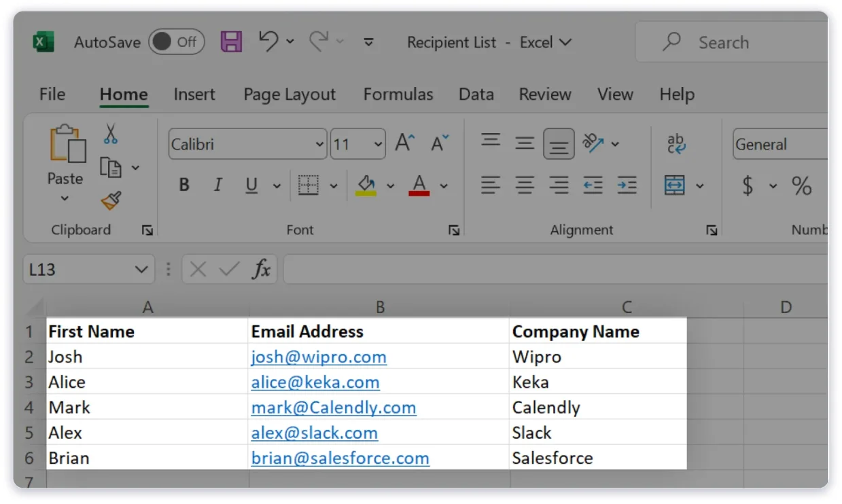This screenshot has width=842, height=504.
Task: Click the Copy icon
Action: pyautogui.click(x=111, y=167)
